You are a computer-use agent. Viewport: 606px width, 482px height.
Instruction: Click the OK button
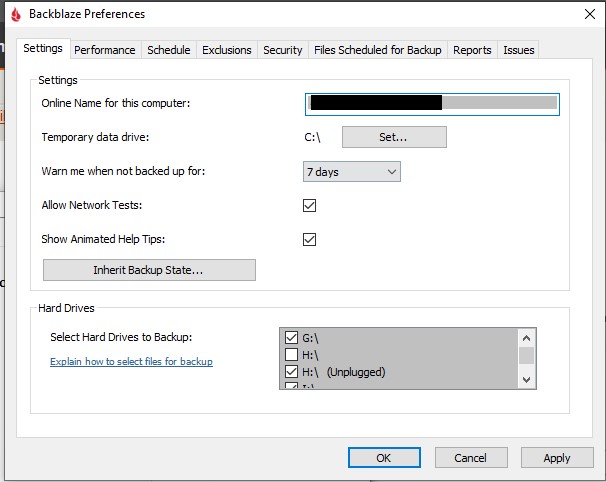(x=384, y=458)
